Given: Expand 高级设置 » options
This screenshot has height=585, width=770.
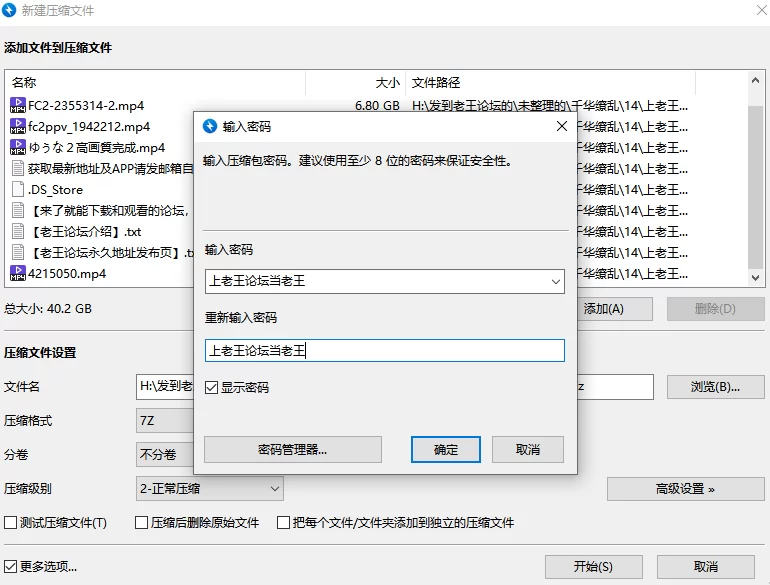Looking at the screenshot, I should [x=686, y=489].
